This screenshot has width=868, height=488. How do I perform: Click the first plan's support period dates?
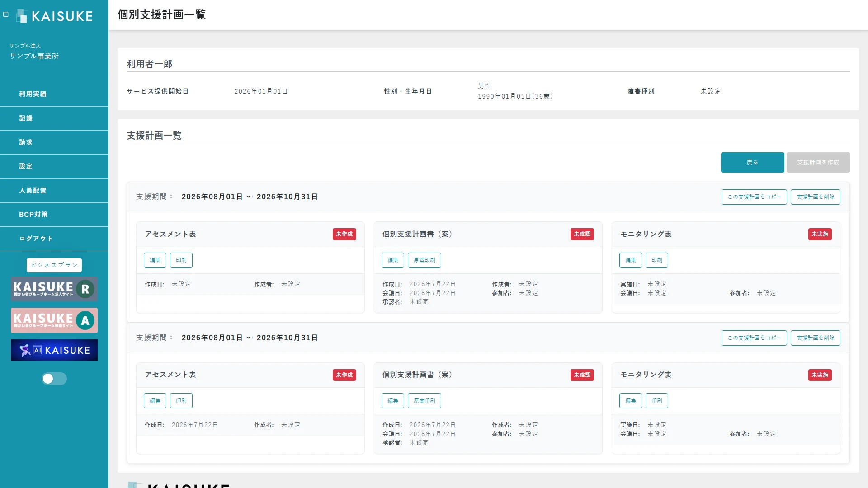[250, 197]
